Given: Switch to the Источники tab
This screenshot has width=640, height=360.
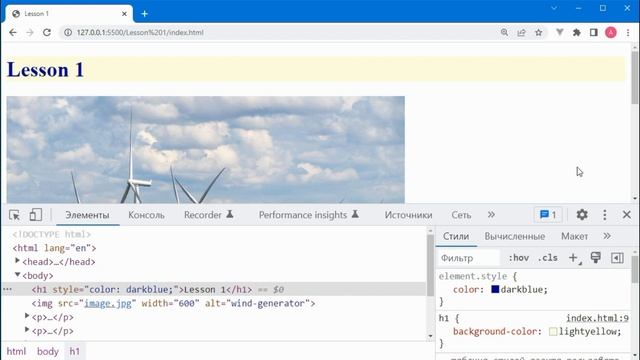Looking at the screenshot, I should click(x=408, y=215).
